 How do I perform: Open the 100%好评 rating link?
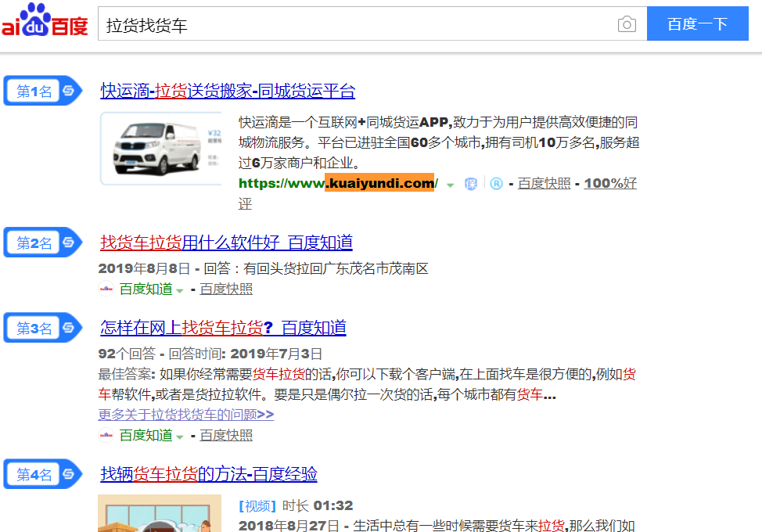click(610, 183)
